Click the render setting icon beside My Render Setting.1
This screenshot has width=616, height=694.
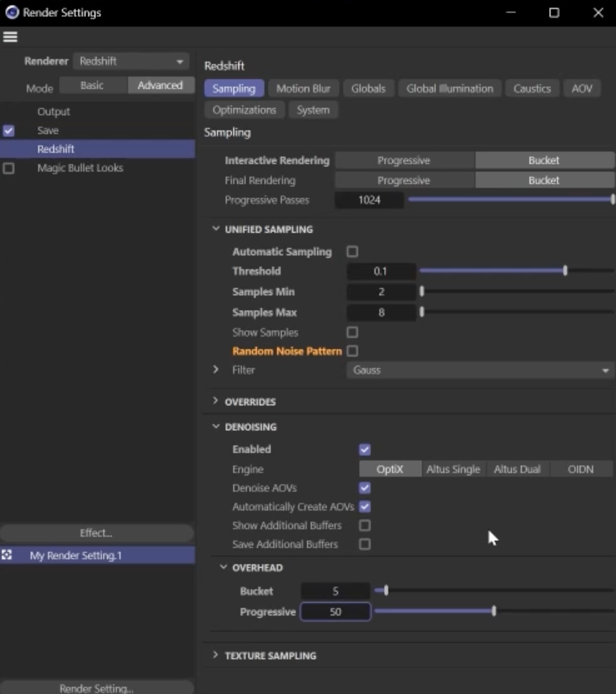pyautogui.click(x=7, y=555)
